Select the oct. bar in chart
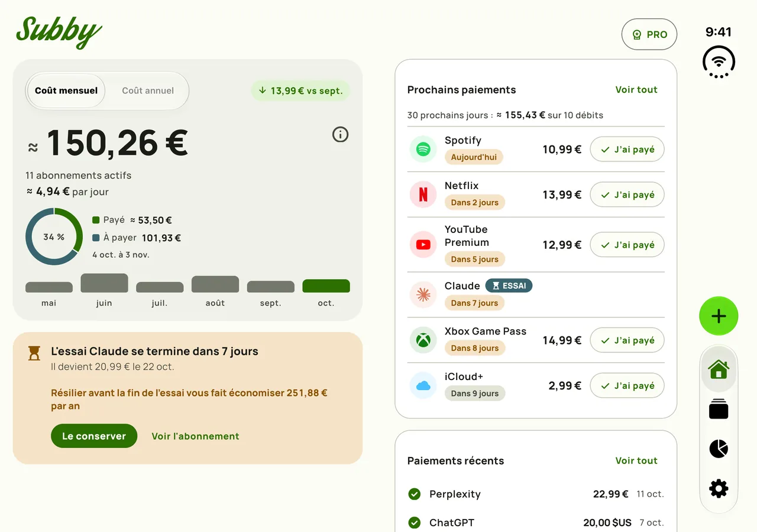 pyautogui.click(x=326, y=286)
